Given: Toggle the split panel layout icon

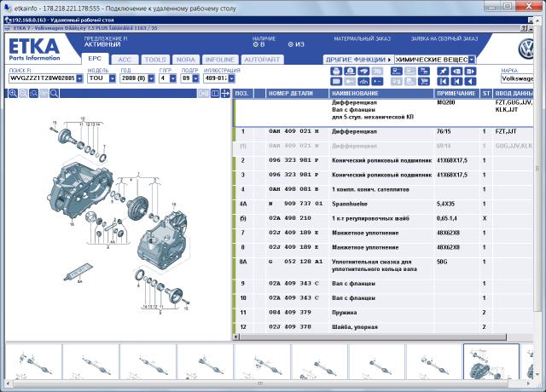Looking at the screenshot, I should coord(215,93).
